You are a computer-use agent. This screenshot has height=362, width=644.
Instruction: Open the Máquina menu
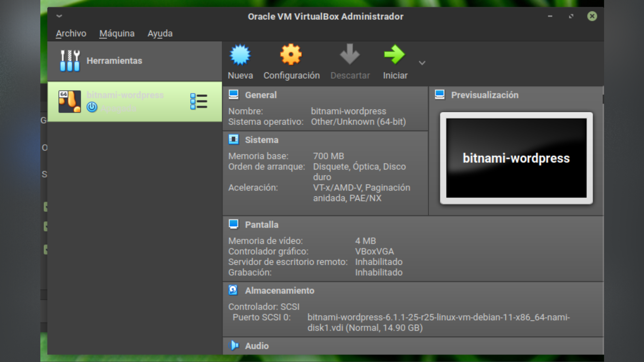pos(117,34)
